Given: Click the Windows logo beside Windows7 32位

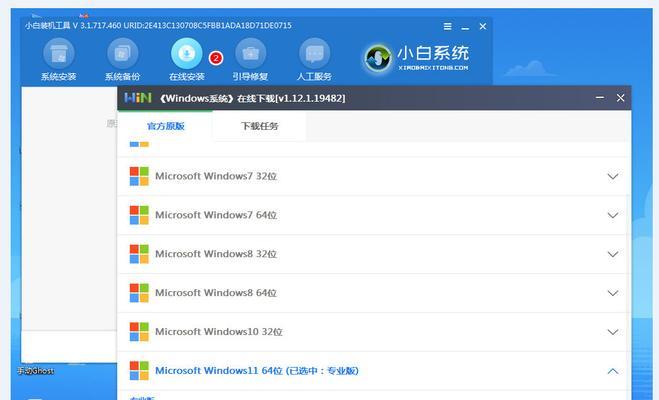Looking at the screenshot, I should point(139,176).
